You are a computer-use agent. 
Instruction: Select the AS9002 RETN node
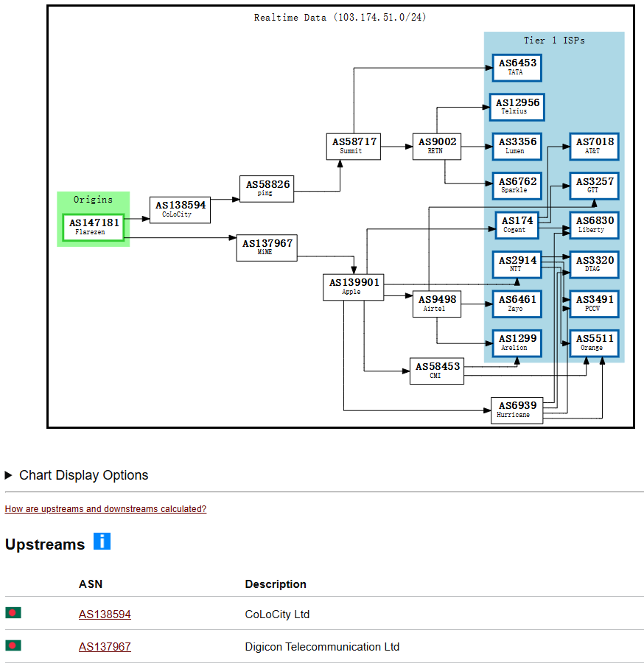tap(437, 146)
